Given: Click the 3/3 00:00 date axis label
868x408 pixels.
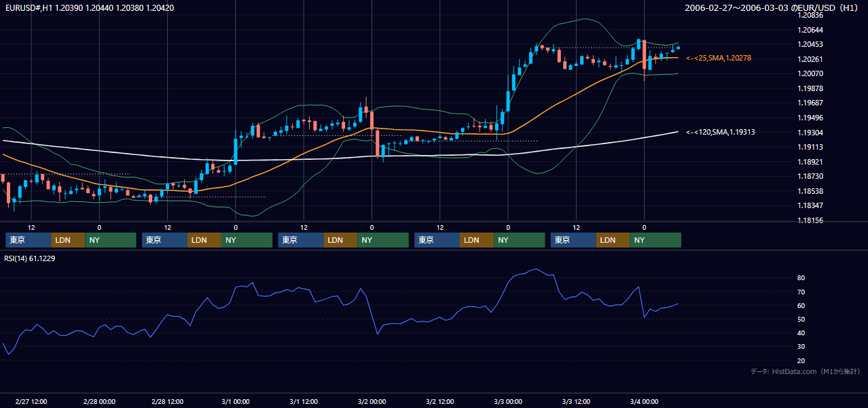Looking at the screenshot, I should [x=508, y=401].
